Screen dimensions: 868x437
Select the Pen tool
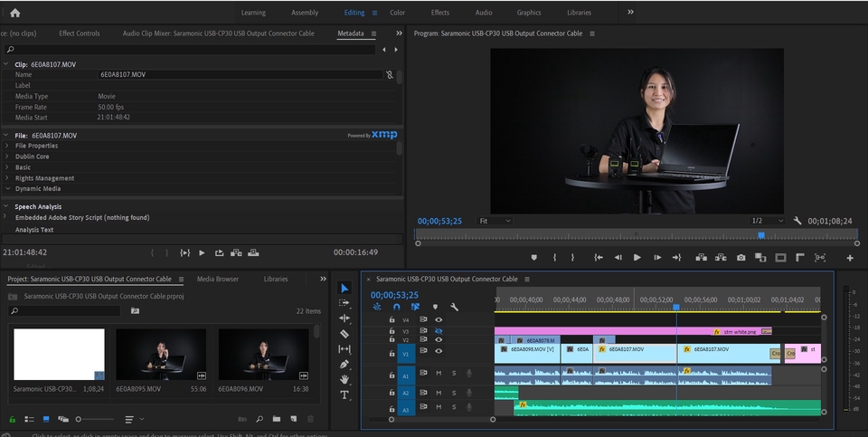(x=344, y=365)
